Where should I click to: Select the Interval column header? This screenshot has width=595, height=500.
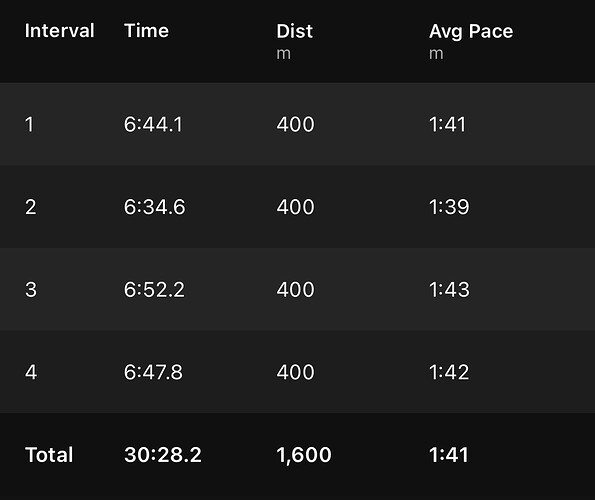point(60,31)
